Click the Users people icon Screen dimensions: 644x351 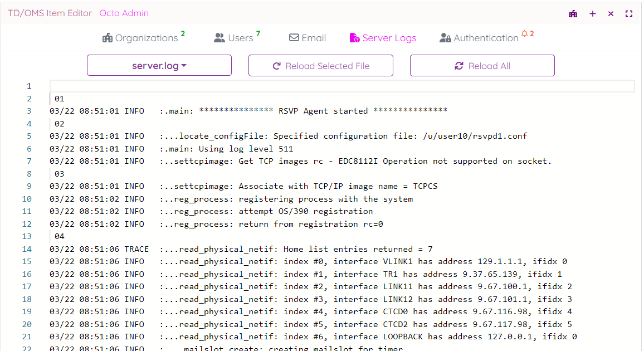pyautogui.click(x=219, y=38)
